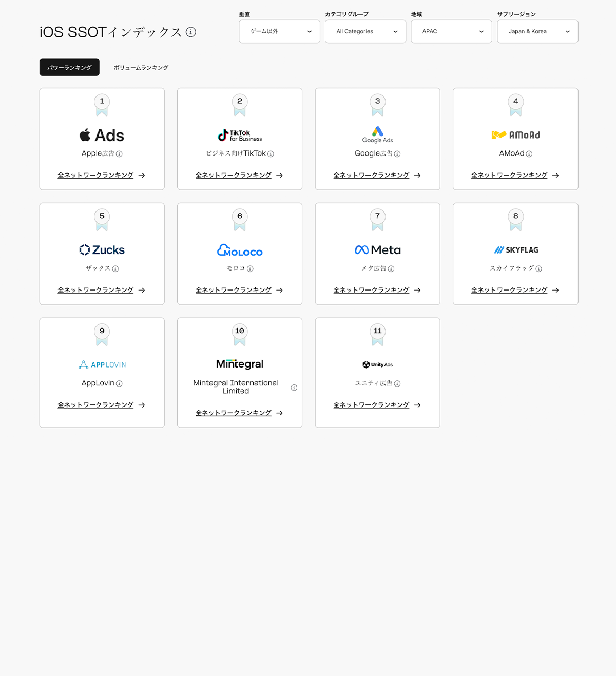
Task: Select the パワーランキング tab
Action: [69, 67]
